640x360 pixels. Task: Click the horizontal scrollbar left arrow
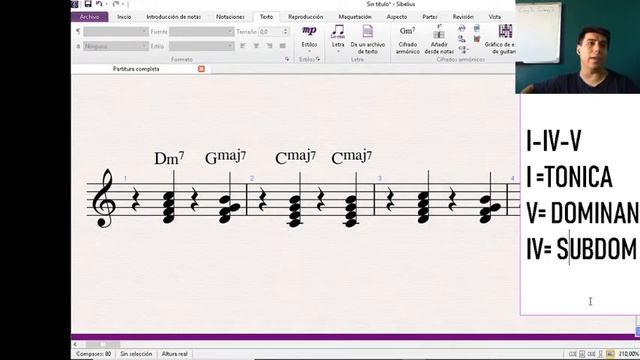click(x=75, y=344)
